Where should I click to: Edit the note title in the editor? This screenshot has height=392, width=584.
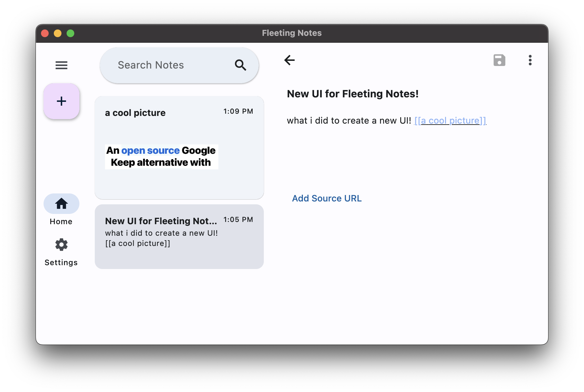click(353, 94)
